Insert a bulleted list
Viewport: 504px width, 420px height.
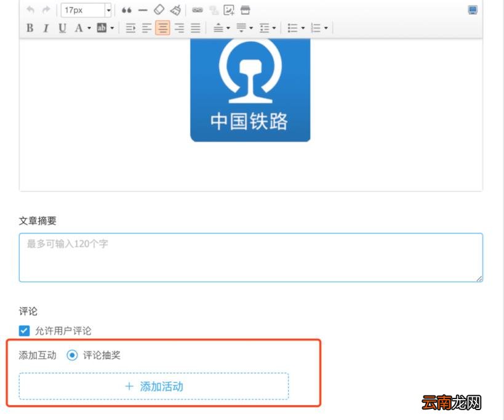click(292, 28)
